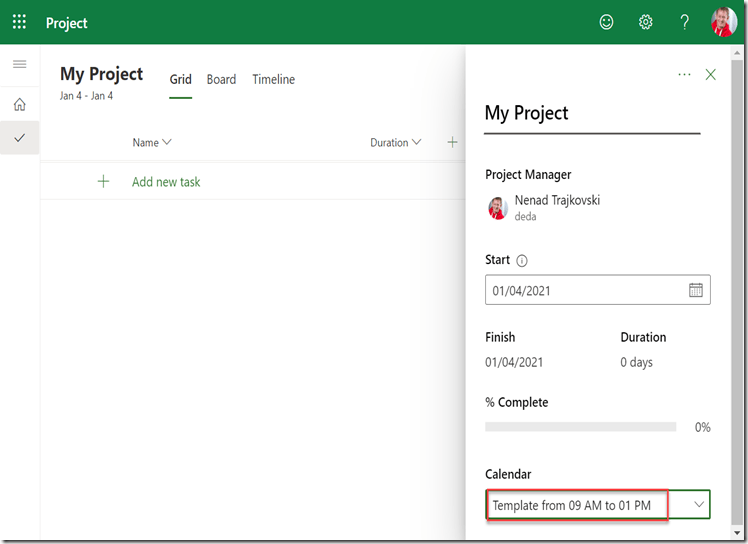Click the feedback smiley face icon
This screenshot has width=748, height=544.
coord(606,22)
